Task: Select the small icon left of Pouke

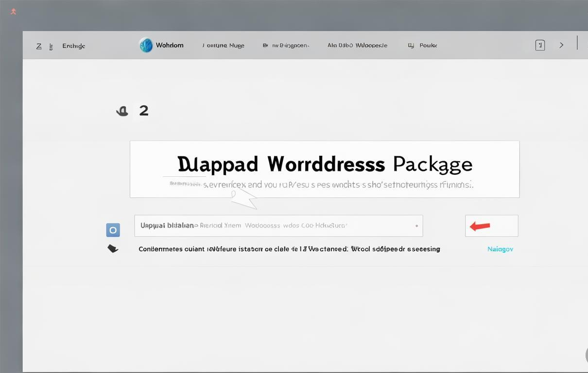Action: coord(411,45)
